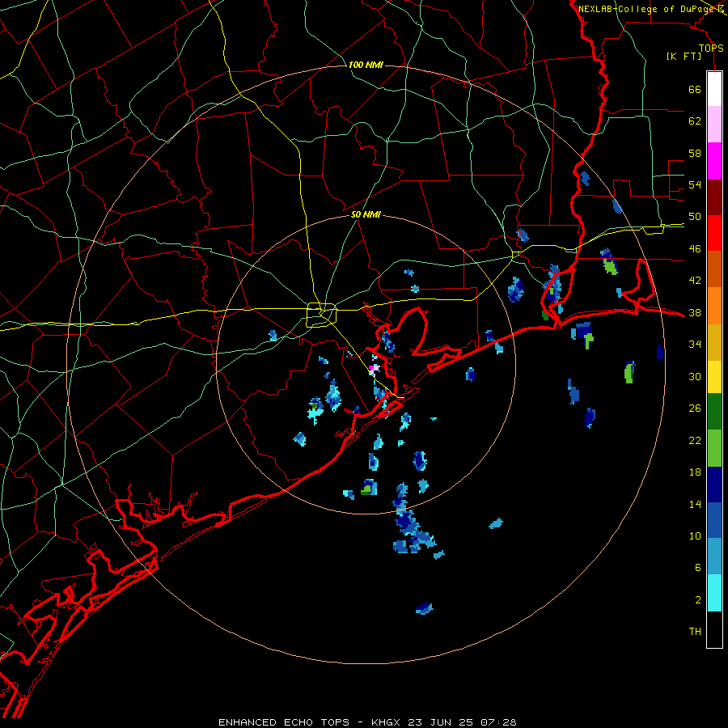Image resolution: width=728 pixels, height=728 pixels.
Task: Pick the light pink swatch on the color scale
Action: (714, 124)
